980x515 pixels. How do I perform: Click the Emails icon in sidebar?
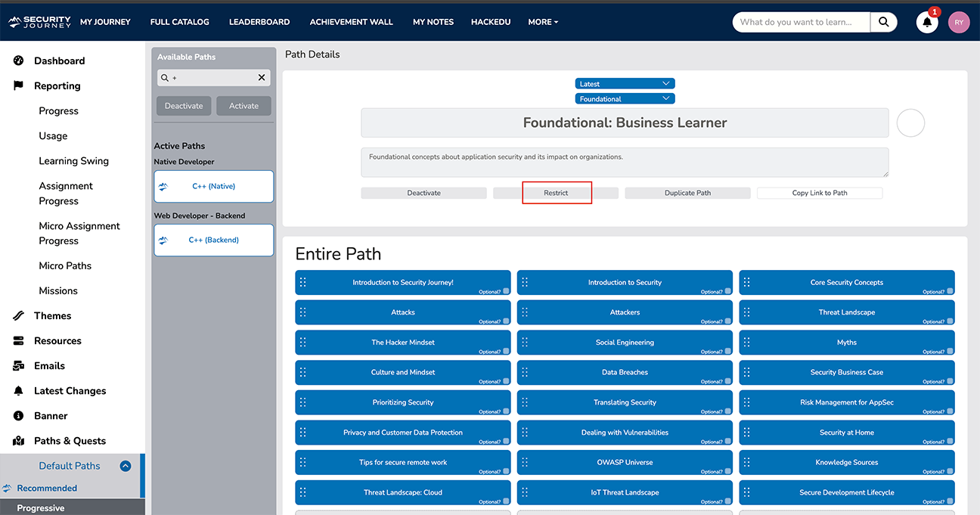pos(19,366)
